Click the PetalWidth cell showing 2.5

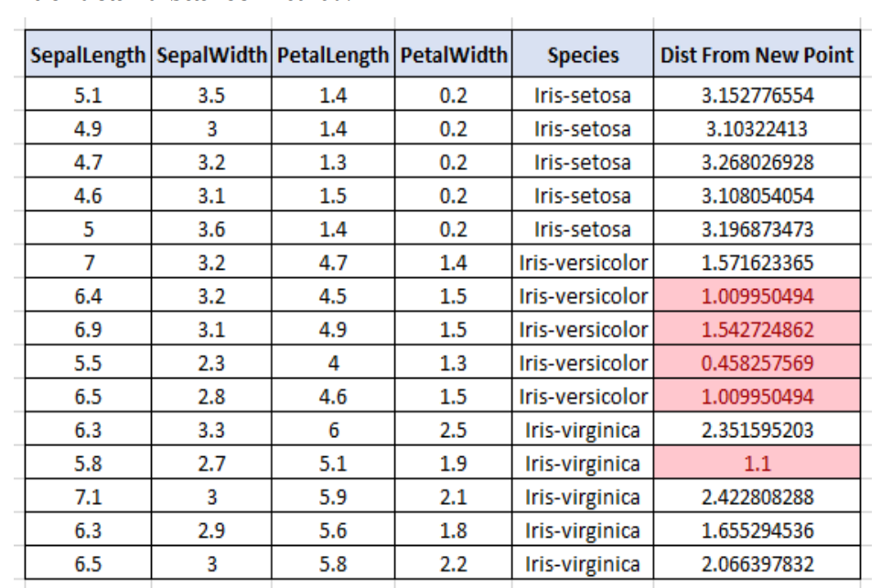click(454, 431)
